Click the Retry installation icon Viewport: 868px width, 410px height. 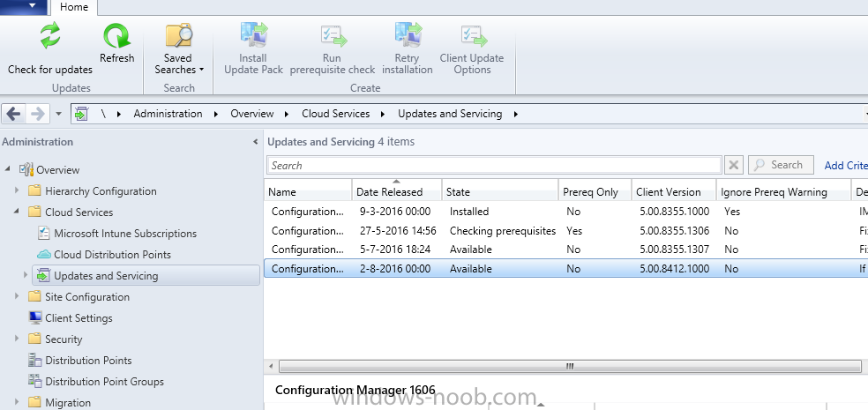click(x=408, y=35)
